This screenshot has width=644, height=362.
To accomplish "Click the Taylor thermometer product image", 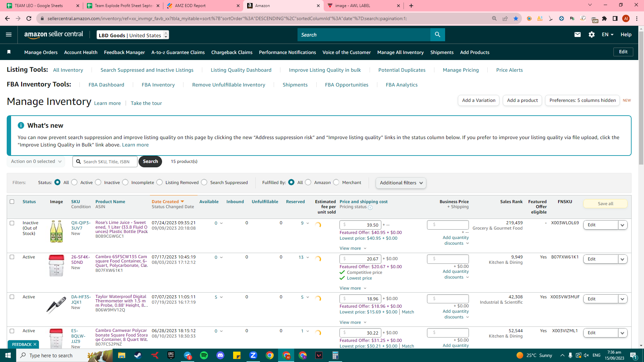I will tap(56, 305).
